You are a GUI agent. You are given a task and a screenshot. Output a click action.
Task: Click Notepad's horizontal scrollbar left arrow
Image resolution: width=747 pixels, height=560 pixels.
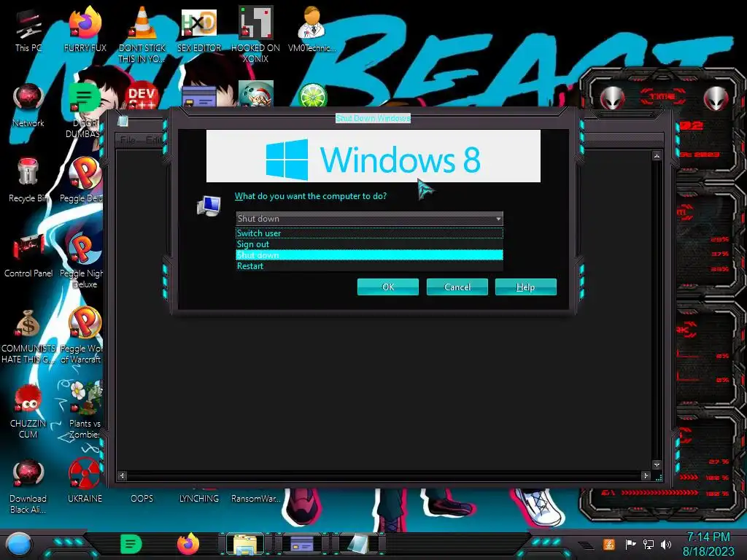click(123, 475)
